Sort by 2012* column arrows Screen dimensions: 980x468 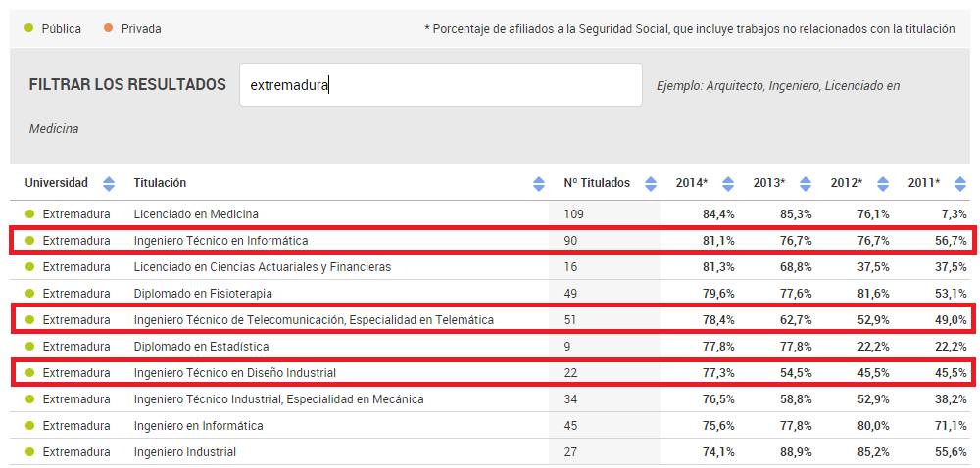[x=883, y=183]
